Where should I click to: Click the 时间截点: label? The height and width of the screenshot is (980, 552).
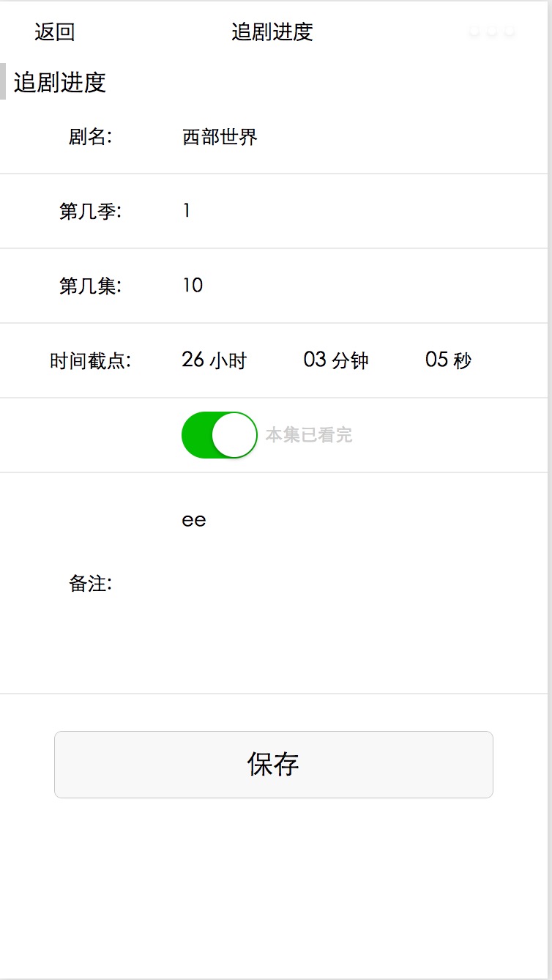pyautogui.click(x=90, y=360)
